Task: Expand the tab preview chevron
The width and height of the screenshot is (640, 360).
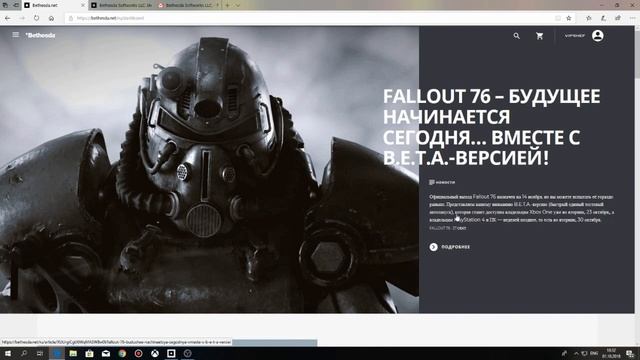Action: [238, 5]
